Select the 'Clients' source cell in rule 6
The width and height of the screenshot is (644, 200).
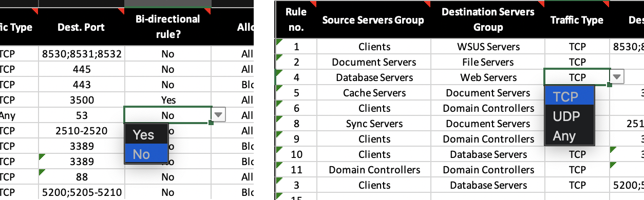coord(373,108)
